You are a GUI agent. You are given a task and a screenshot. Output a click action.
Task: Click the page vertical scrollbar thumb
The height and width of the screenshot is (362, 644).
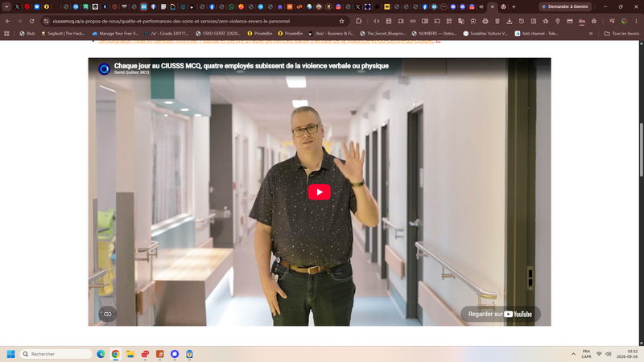[x=641, y=150]
